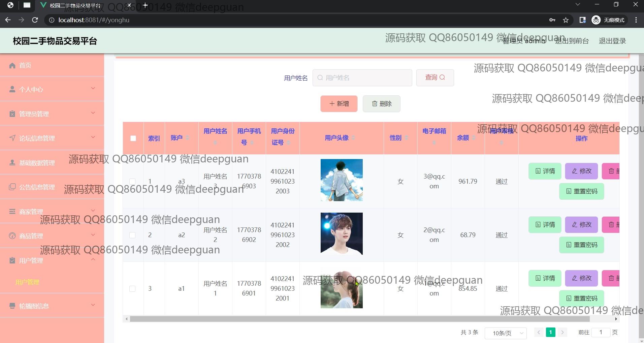
Task: Expand the 论坛信息管理 sidebar menu
Action: click(93, 137)
